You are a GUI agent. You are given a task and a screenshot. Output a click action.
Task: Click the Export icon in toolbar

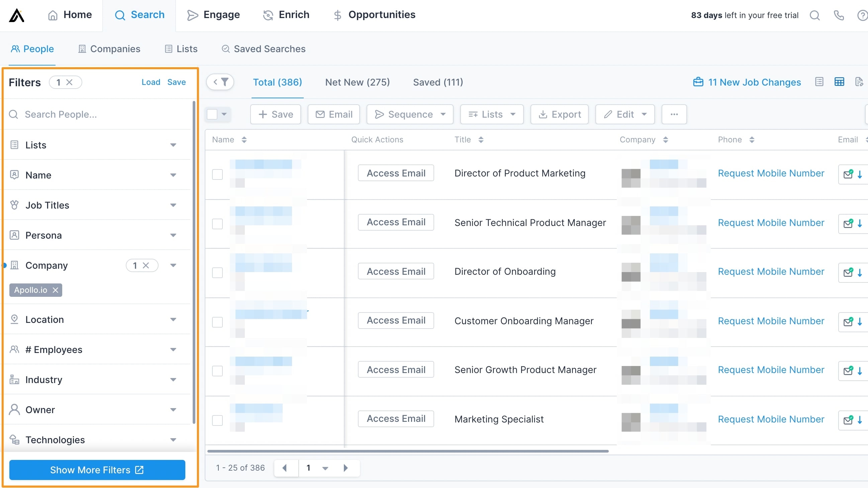(559, 114)
